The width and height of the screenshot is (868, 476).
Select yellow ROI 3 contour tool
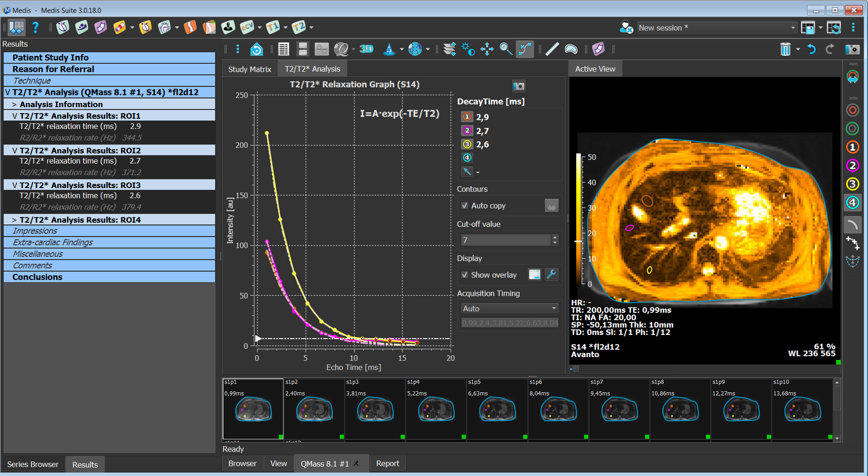coord(852,184)
